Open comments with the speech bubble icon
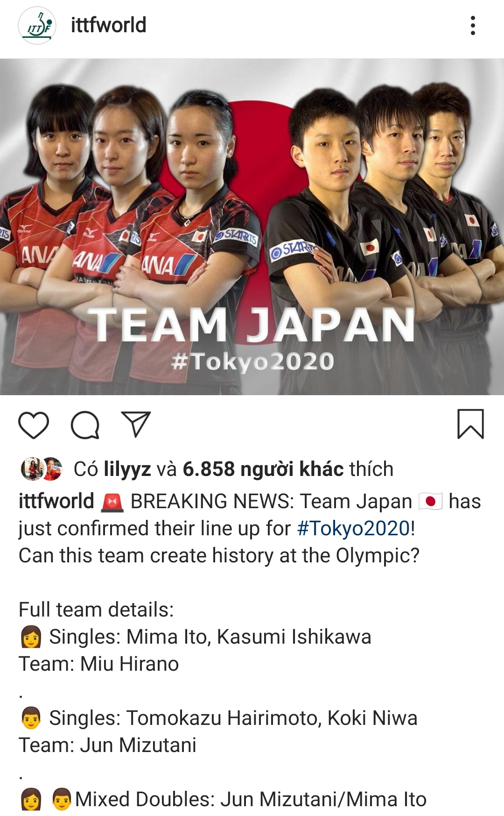504x816 pixels. (x=85, y=425)
